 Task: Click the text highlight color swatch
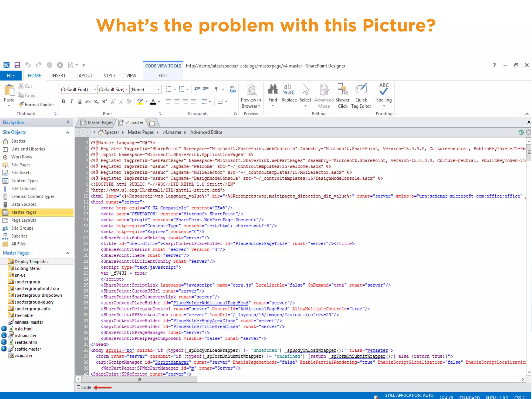(140, 102)
